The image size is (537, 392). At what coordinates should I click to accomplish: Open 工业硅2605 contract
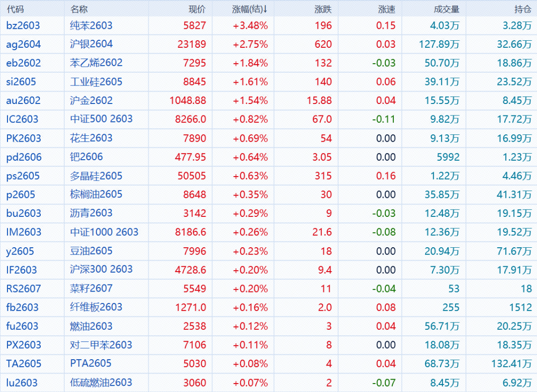coord(96,82)
